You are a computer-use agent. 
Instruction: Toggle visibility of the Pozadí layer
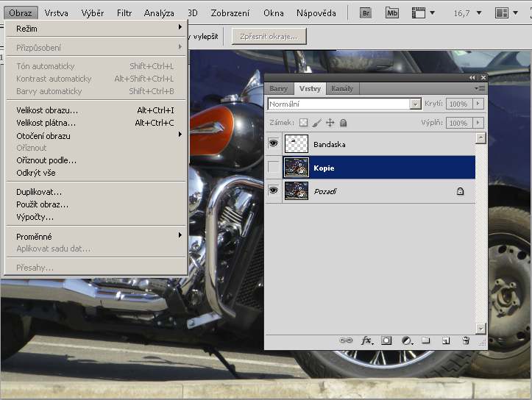tap(274, 190)
